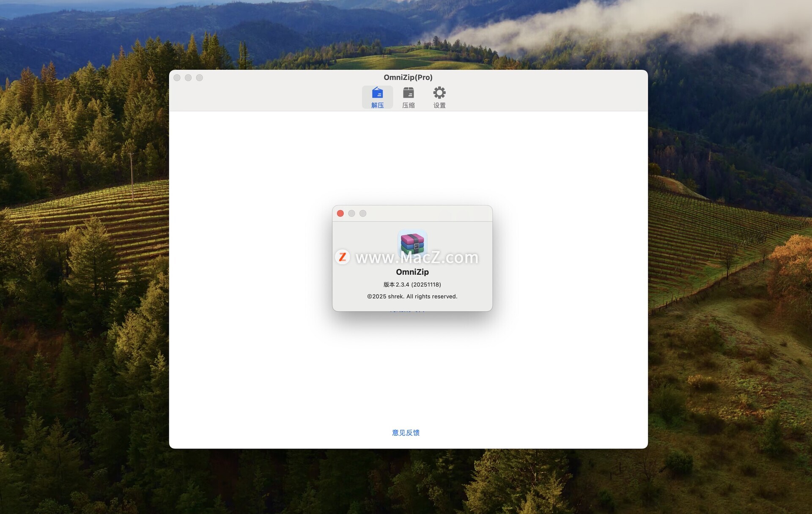Minimize the main OmniZip(Pro) window
The image size is (812, 514).
188,78
